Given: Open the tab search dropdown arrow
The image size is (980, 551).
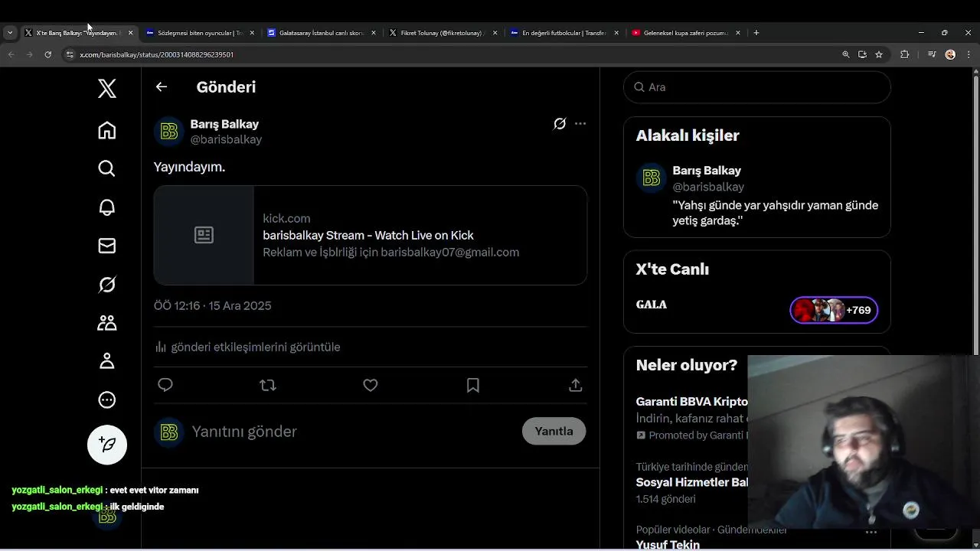Looking at the screenshot, I should (x=10, y=33).
